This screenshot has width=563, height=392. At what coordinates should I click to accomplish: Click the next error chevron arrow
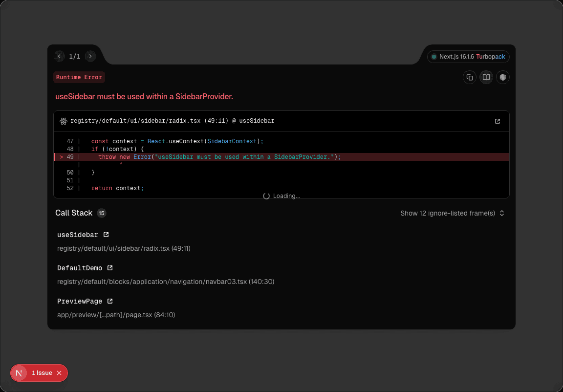click(90, 56)
